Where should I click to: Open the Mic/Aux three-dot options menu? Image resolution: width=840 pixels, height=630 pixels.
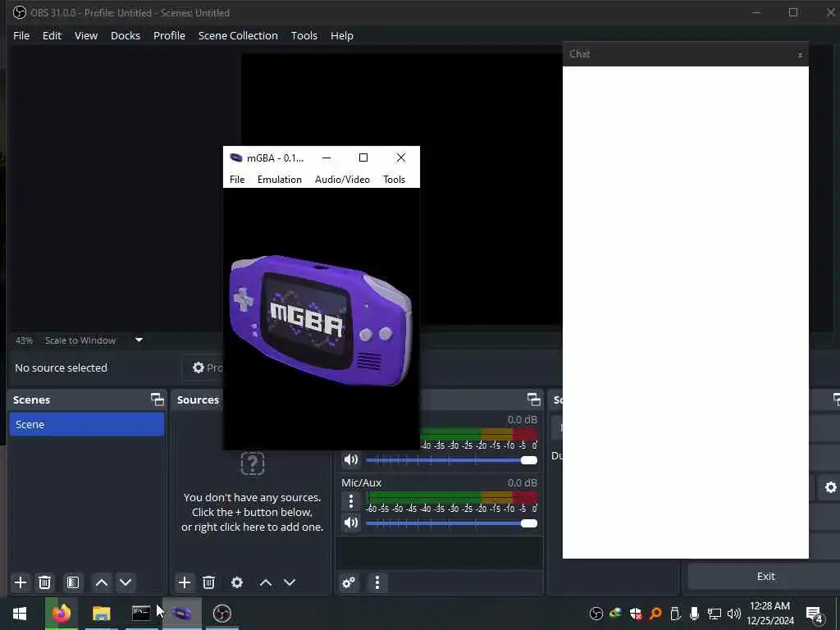(x=351, y=501)
